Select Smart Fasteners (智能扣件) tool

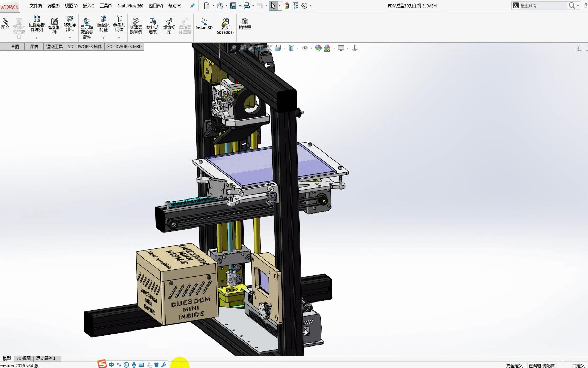pos(54,26)
